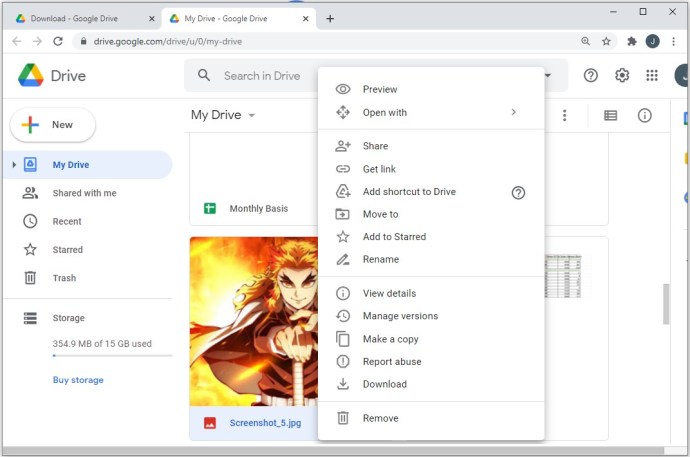Open the Starred section
The image size is (690, 457).
click(x=87, y=249)
